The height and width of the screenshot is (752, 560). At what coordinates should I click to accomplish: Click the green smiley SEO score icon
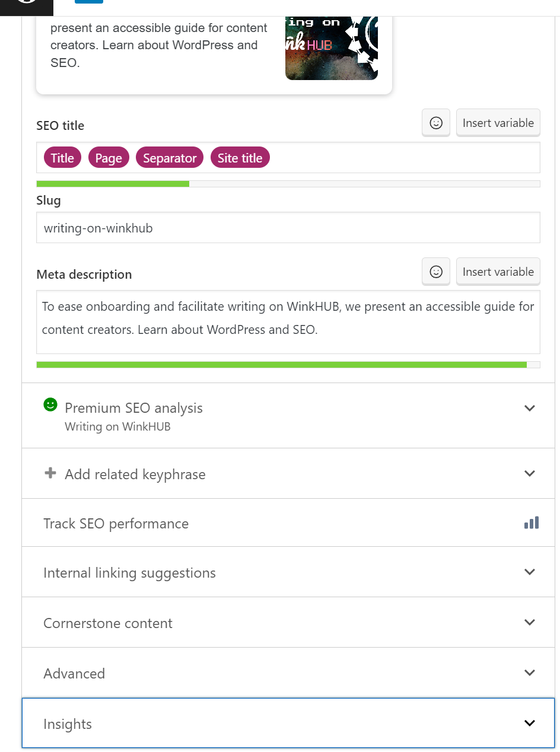50,404
